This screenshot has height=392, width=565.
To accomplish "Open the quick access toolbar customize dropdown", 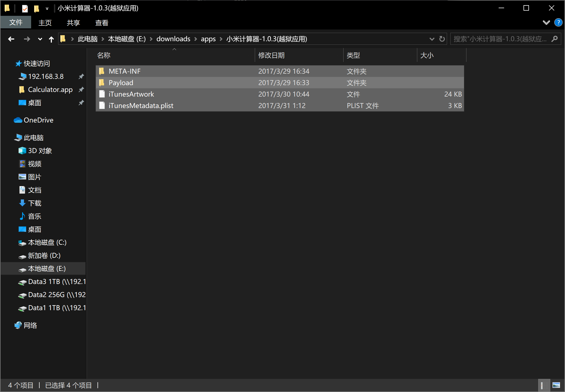I will pos(47,8).
